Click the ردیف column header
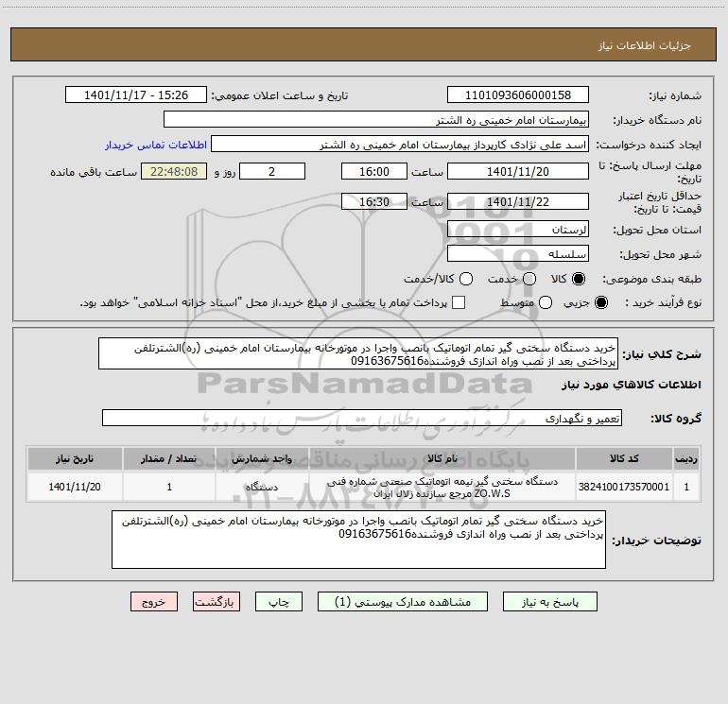The height and width of the screenshot is (704, 728). tap(686, 458)
